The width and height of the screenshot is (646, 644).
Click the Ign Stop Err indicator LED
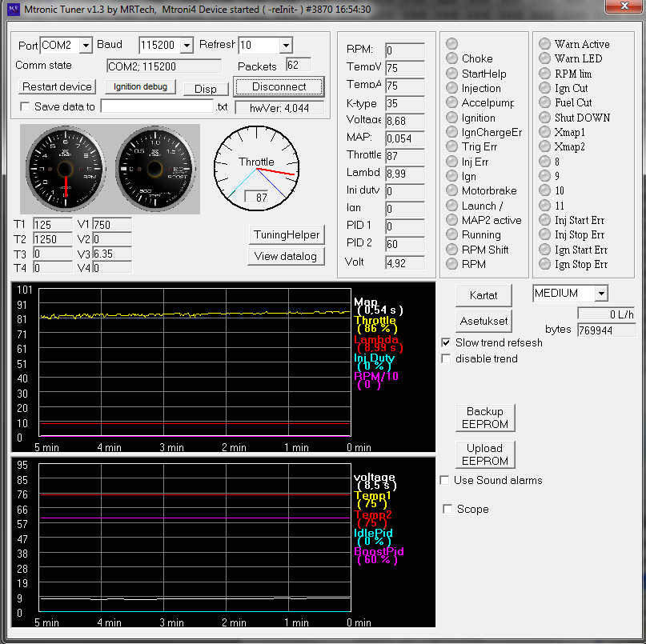(544, 264)
